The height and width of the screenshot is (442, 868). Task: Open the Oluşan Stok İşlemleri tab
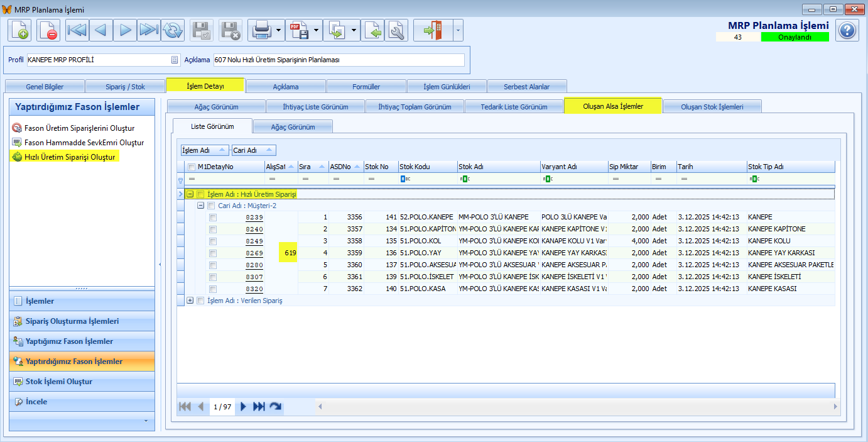click(712, 107)
